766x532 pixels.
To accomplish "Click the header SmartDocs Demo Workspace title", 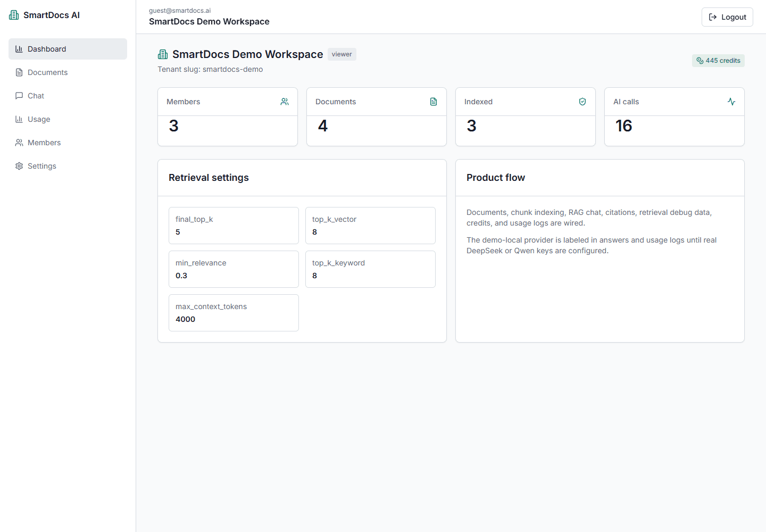I will coord(209,22).
